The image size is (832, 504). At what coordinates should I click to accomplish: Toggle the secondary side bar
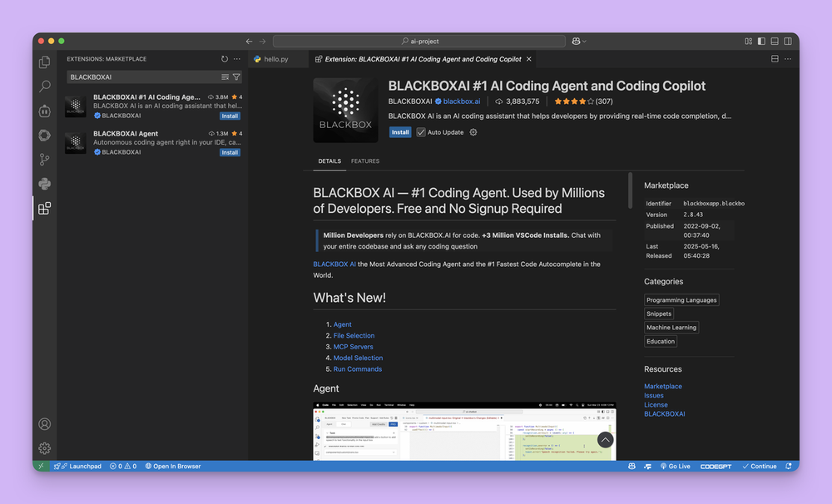pyautogui.click(x=788, y=41)
